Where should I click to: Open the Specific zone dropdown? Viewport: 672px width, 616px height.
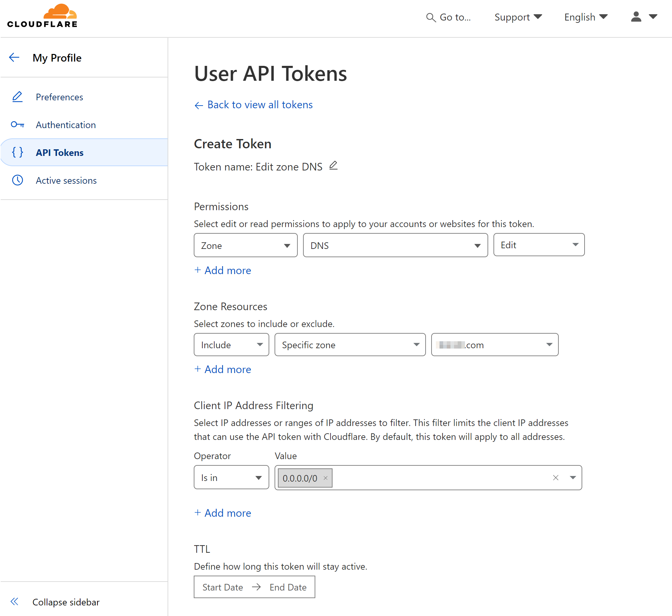click(x=350, y=345)
